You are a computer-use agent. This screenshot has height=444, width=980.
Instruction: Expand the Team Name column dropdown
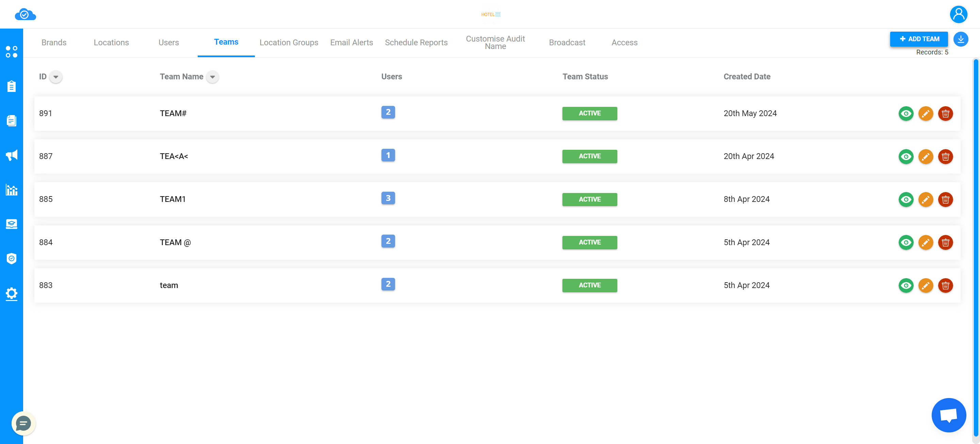pos(212,77)
